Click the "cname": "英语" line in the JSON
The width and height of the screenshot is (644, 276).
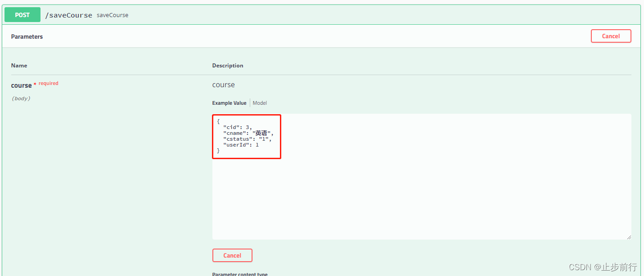[x=248, y=133]
